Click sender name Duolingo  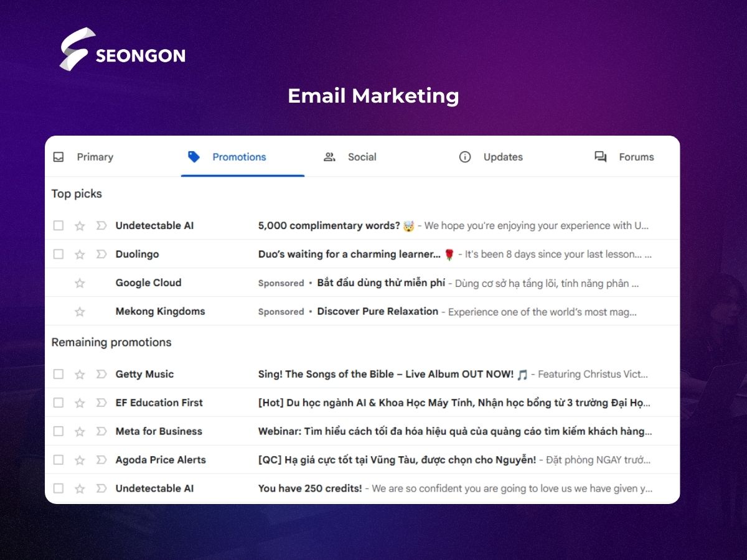click(137, 254)
